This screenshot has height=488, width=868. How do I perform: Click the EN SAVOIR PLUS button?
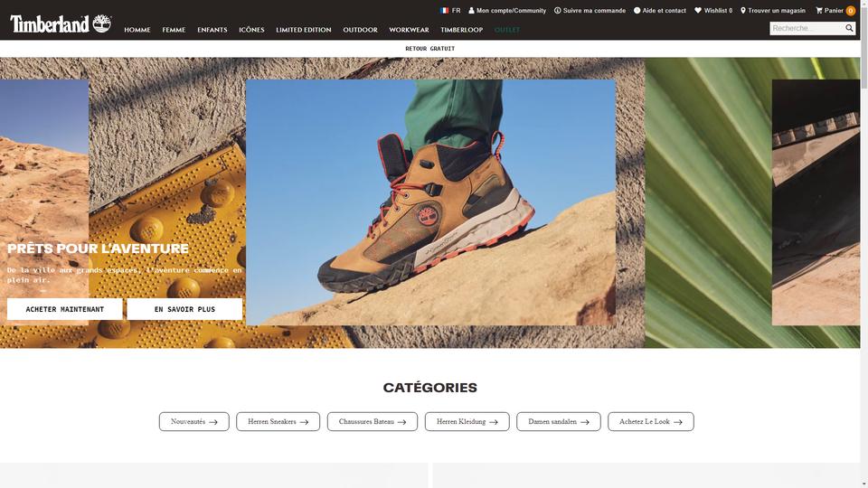click(x=184, y=309)
